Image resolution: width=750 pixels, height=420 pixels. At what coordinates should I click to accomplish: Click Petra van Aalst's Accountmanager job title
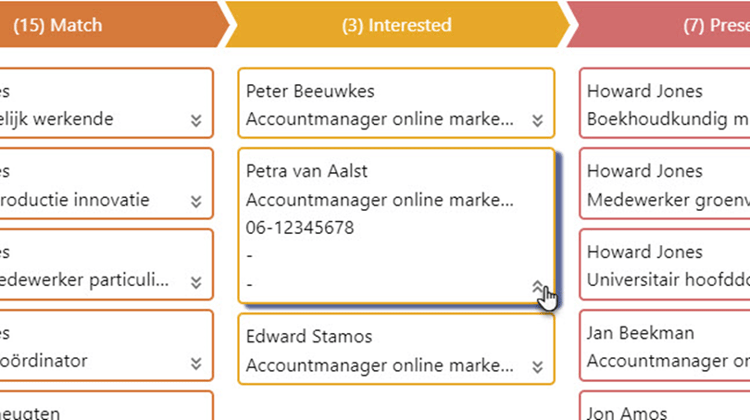[380, 200]
